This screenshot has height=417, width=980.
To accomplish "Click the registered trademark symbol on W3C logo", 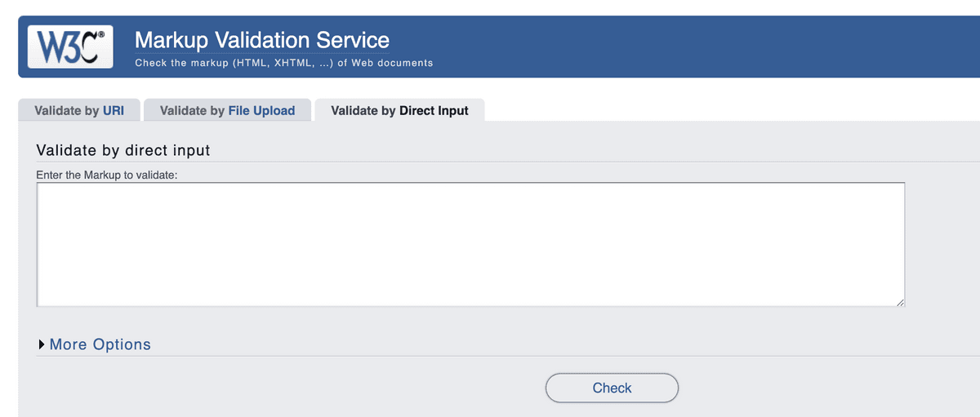I will 101,36.
